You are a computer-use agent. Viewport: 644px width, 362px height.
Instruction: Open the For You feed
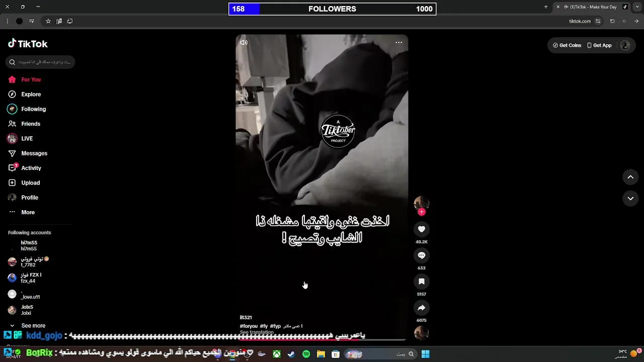[24, 79]
